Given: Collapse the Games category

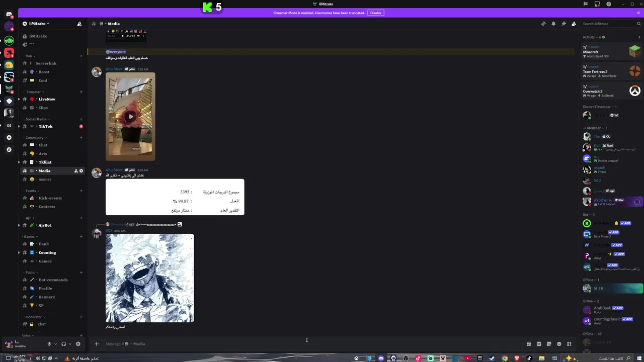Looking at the screenshot, I should point(30,237).
